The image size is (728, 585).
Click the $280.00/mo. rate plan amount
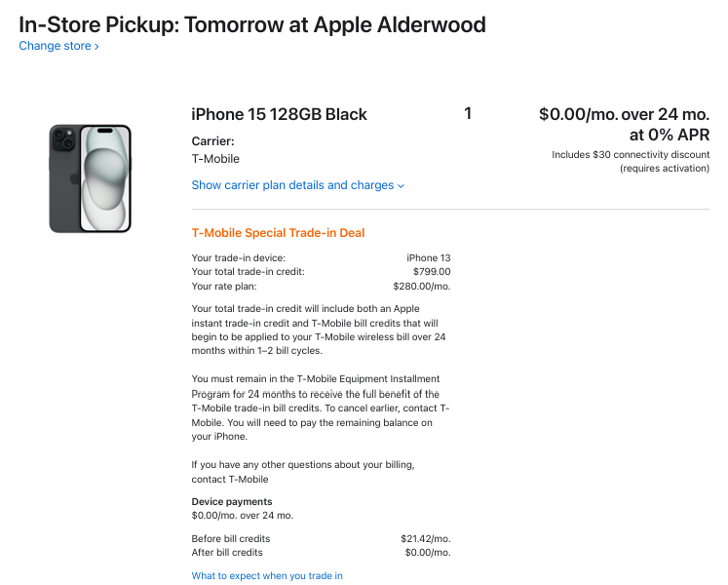coord(421,286)
